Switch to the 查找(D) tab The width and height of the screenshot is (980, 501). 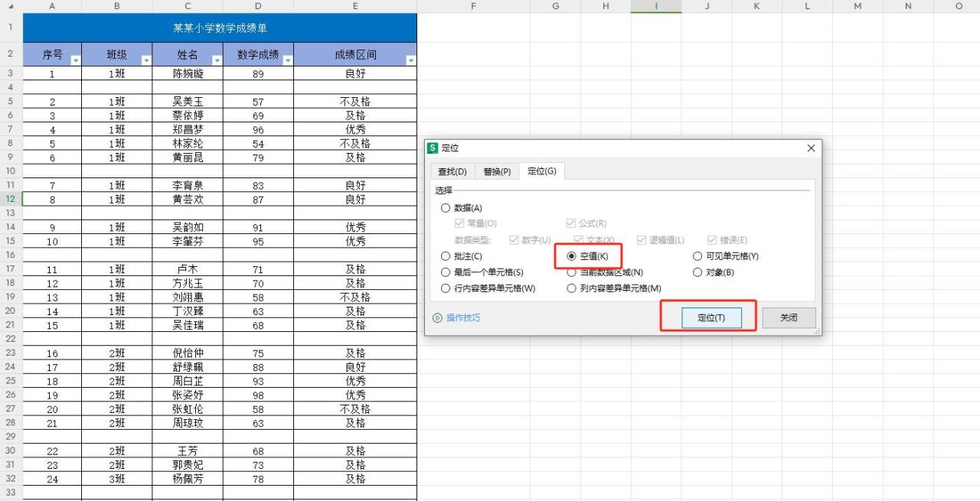pyautogui.click(x=452, y=171)
